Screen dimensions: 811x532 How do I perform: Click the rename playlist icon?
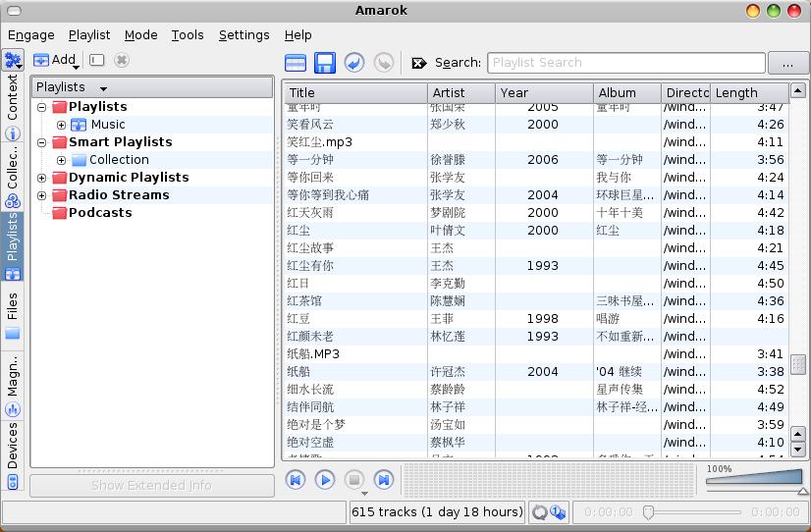pyautogui.click(x=97, y=60)
